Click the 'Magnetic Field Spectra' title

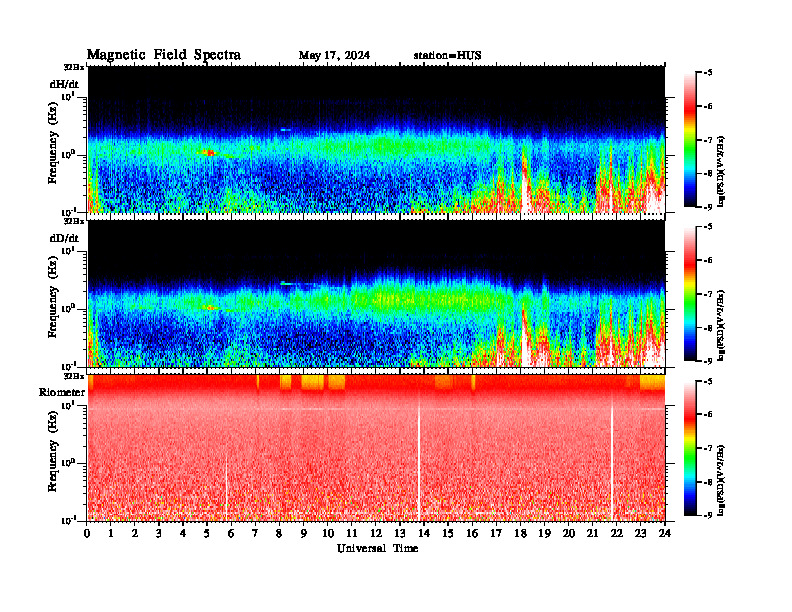(x=164, y=55)
